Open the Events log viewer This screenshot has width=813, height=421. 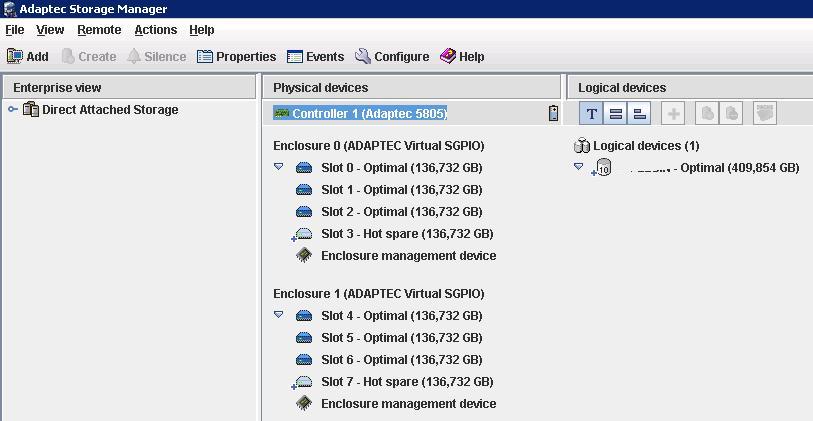315,57
